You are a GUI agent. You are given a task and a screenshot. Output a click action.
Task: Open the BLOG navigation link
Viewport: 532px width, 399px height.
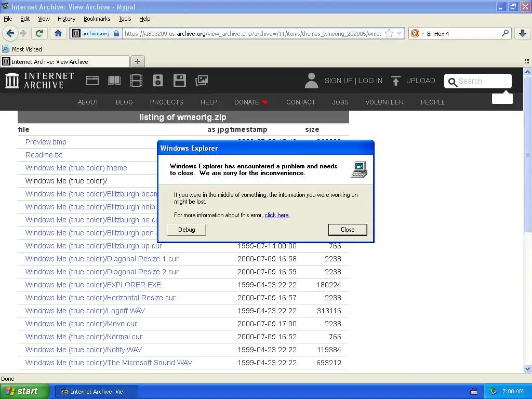[124, 102]
